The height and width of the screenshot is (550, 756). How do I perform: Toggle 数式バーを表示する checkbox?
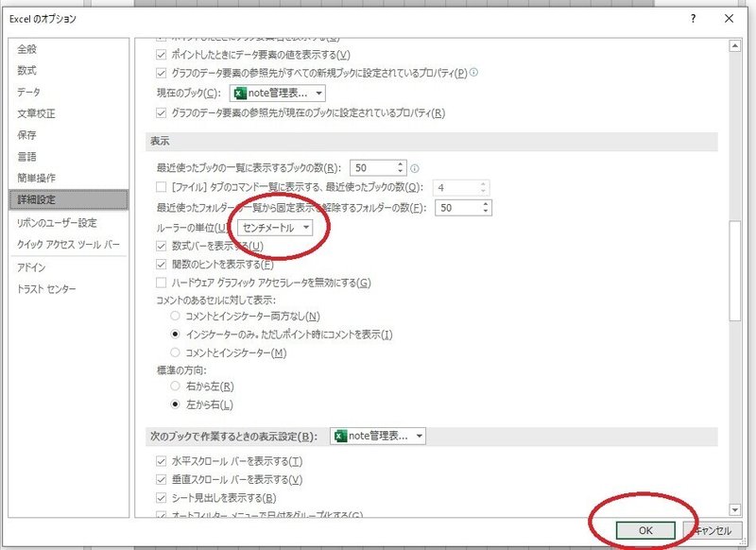161,246
